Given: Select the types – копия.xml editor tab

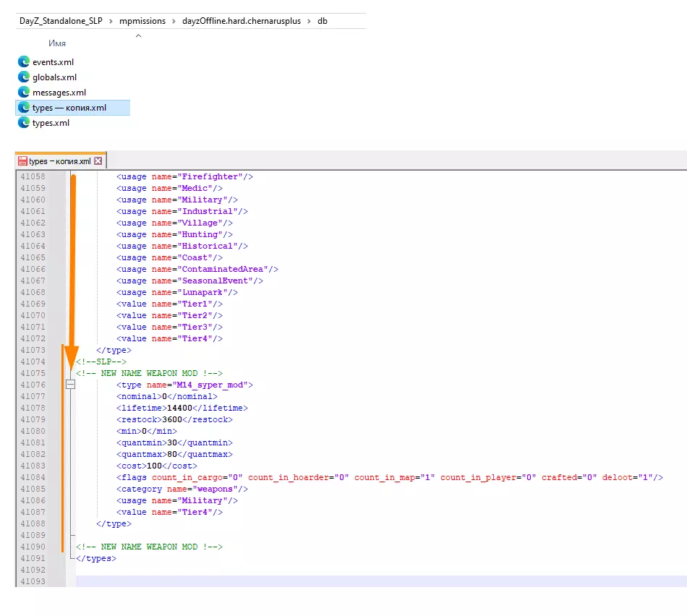Looking at the screenshot, I should [59, 161].
